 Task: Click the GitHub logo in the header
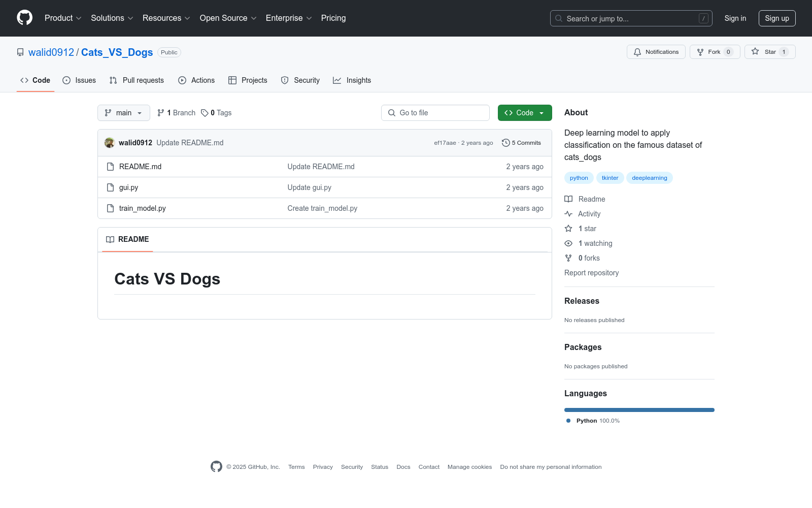tap(24, 18)
